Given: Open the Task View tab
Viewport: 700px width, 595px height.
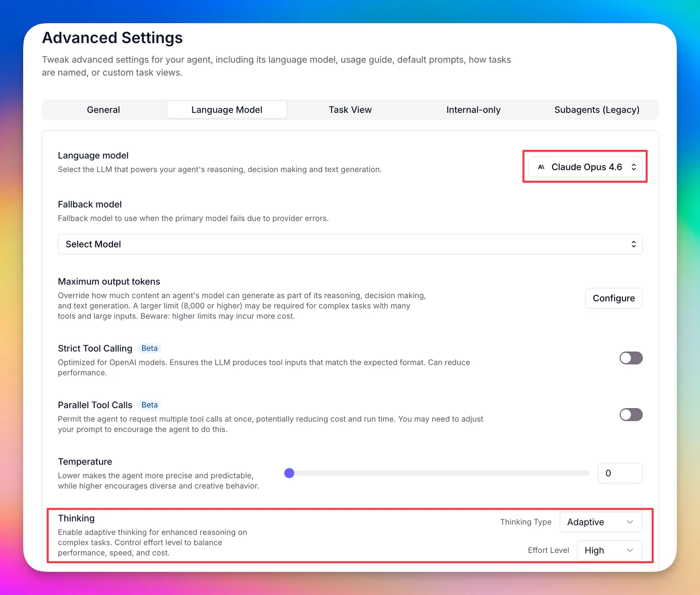Looking at the screenshot, I should 350,110.
